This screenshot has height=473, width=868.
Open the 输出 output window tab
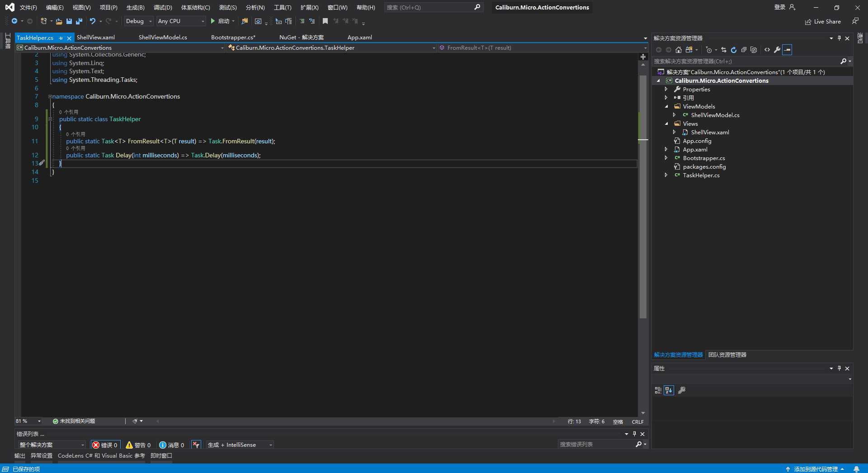(20, 456)
